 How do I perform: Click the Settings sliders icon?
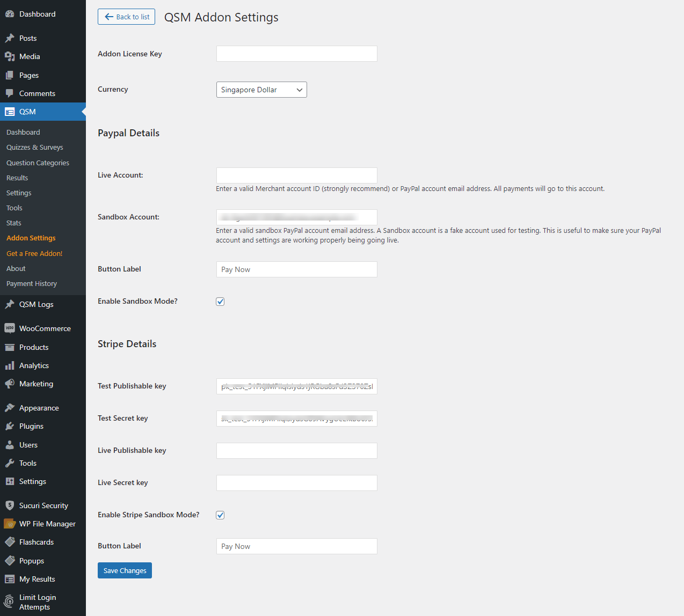pyautogui.click(x=10, y=481)
